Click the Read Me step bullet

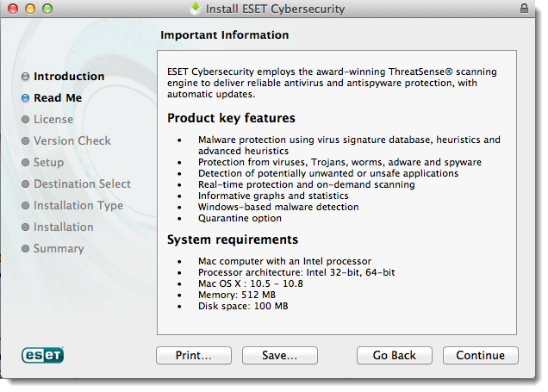[x=26, y=98]
